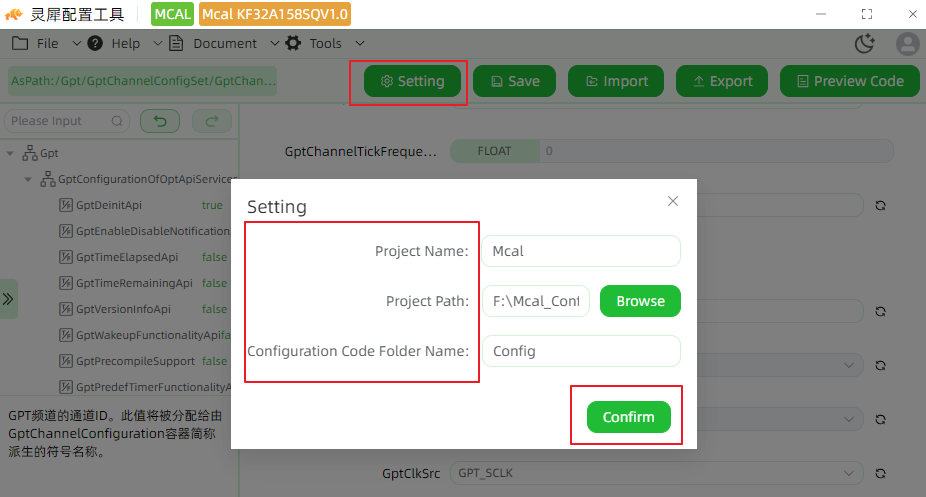
Task: Open the GptClkSrc GPT_SCLK dropdown
Action: [657, 473]
